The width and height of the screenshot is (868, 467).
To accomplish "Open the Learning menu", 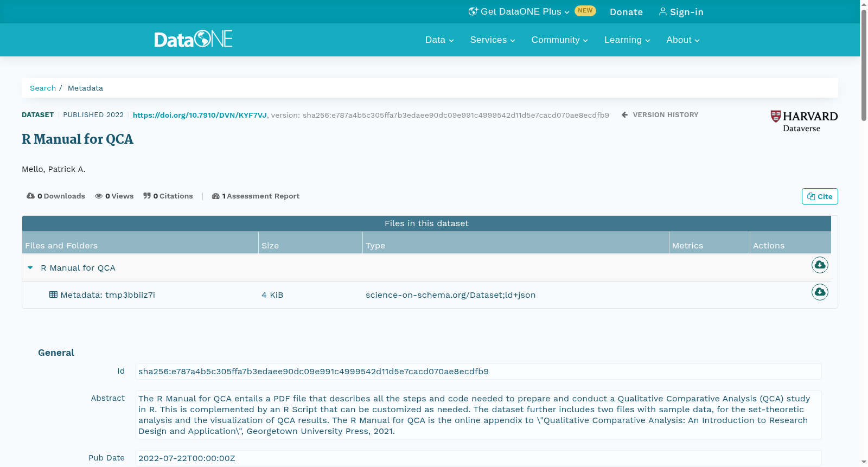I will point(627,40).
